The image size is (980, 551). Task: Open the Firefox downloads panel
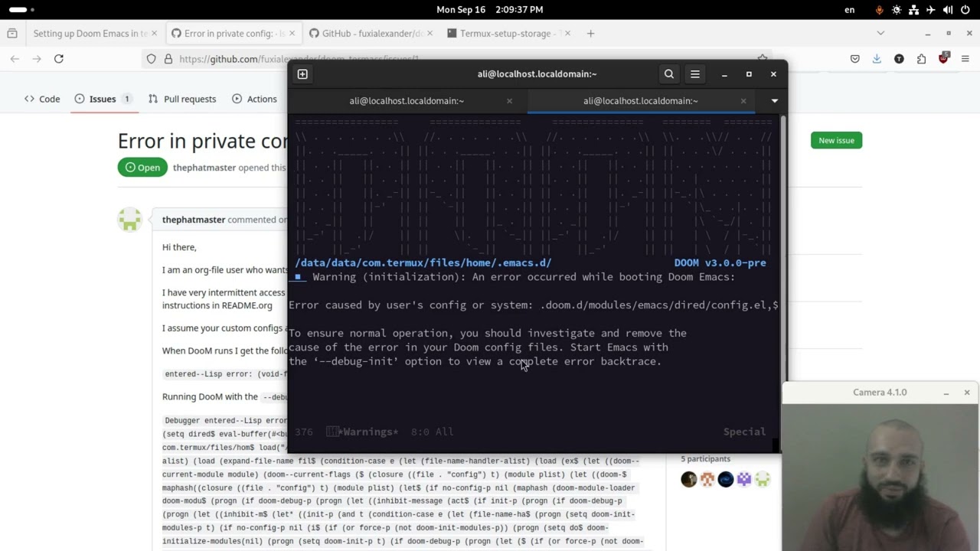pyautogui.click(x=877, y=59)
